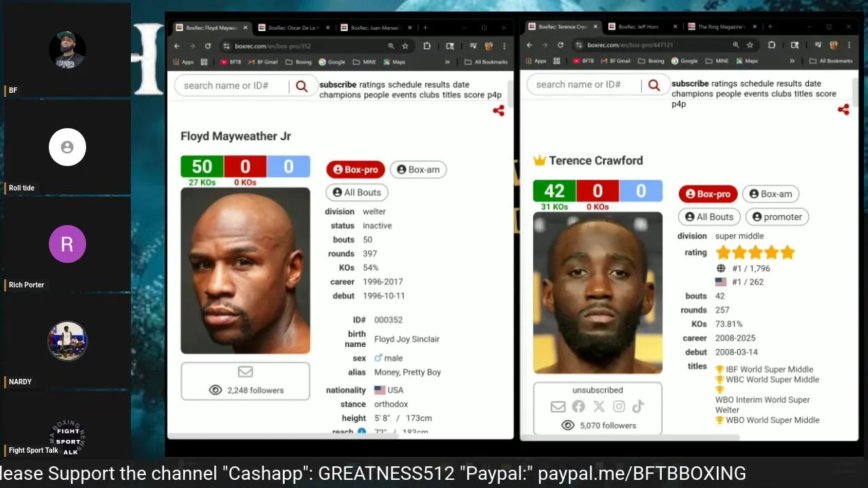The height and width of the screenshot is (488, 868).
Task: Click the search magnifier in the Mayweather window
Action: pyautogui.click(x=302, y=86)
